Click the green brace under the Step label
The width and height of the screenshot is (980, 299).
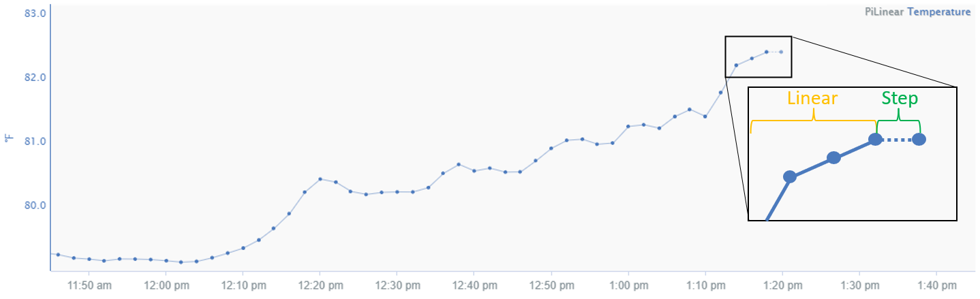(x=898, y=122)
